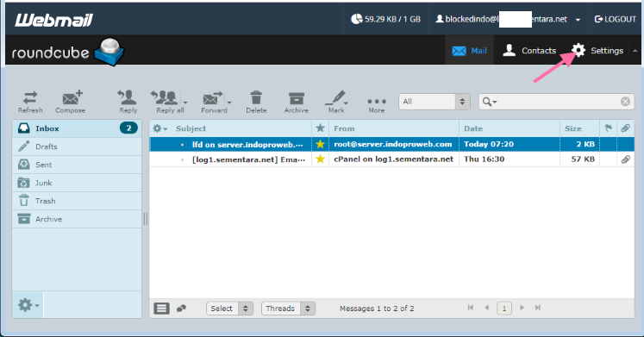
Task: Collapse the header with small arrow
Action: click(x=635, y=51)
